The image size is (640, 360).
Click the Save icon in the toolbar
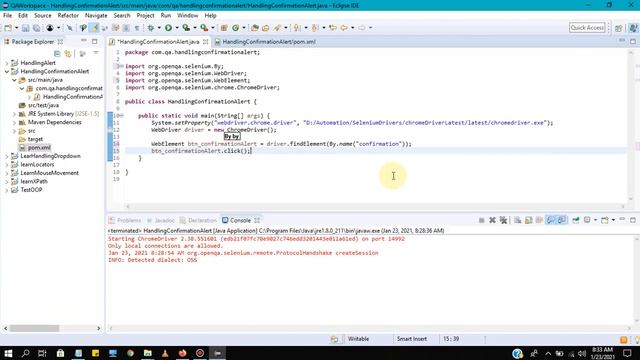pyautogui.click(x=25, y=28)
